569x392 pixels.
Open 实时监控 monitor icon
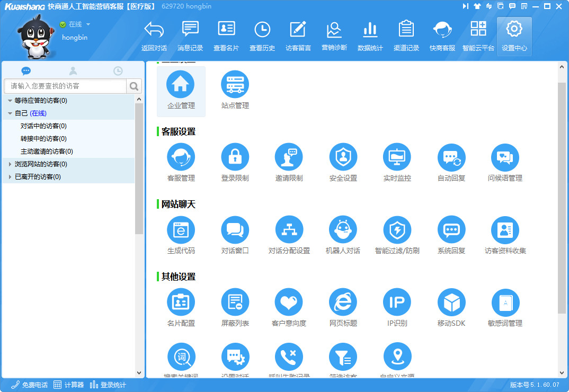(x=397, y=157)
